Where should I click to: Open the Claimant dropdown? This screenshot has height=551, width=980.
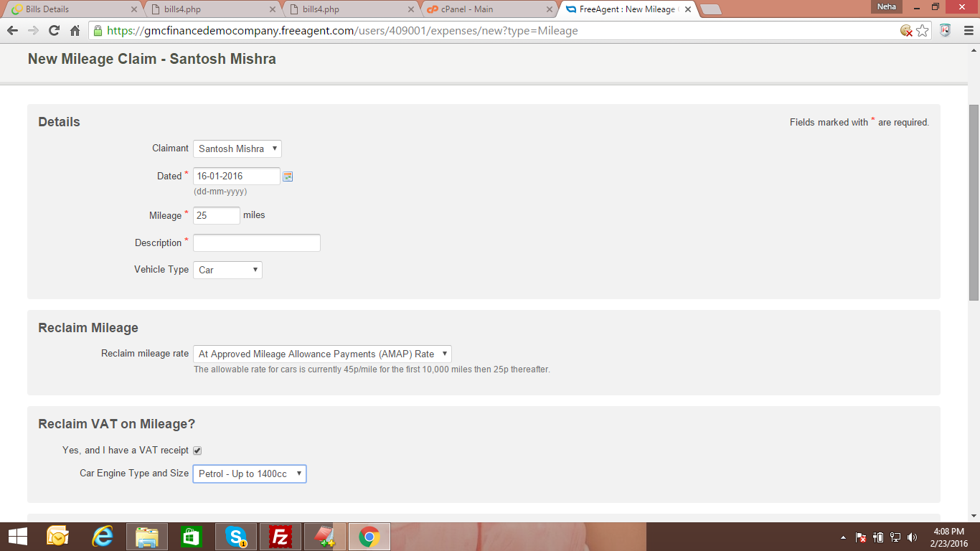pyautogui.click(x=237, y=149)
